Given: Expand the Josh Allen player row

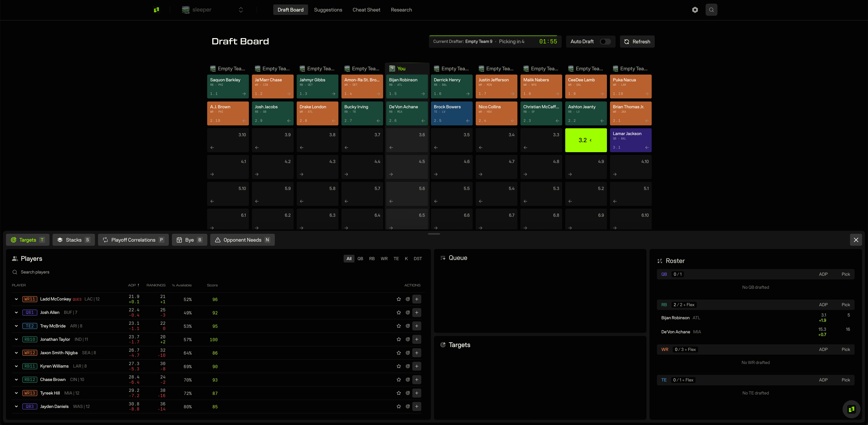Looking at the screenshot, I should point(16,312).
